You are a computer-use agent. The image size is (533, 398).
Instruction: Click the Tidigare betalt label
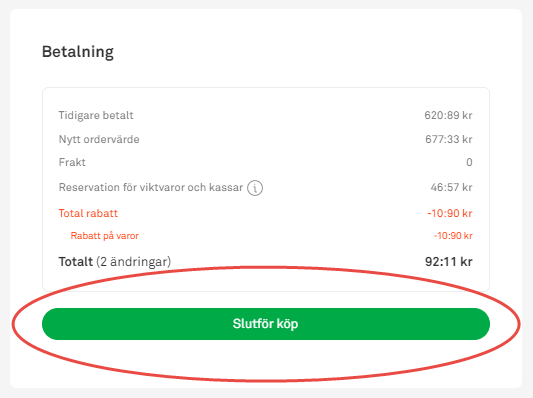coord(96,115)
